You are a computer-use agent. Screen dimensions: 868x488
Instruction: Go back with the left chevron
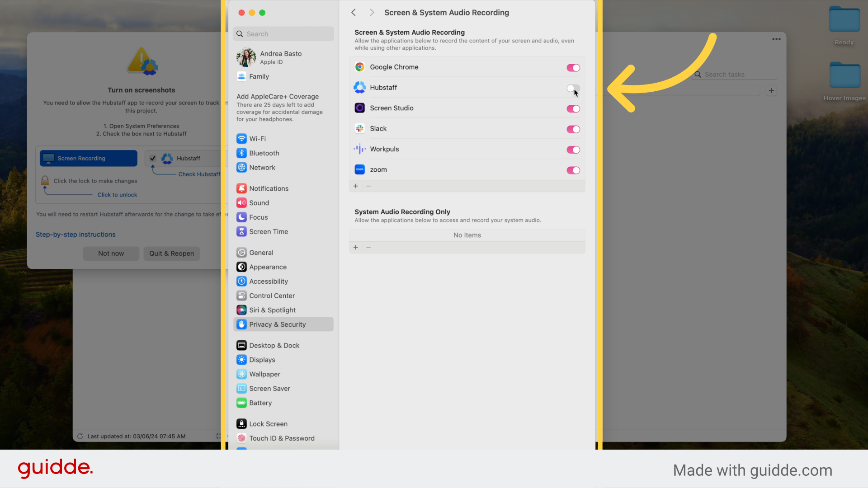[x=354, y=13]
